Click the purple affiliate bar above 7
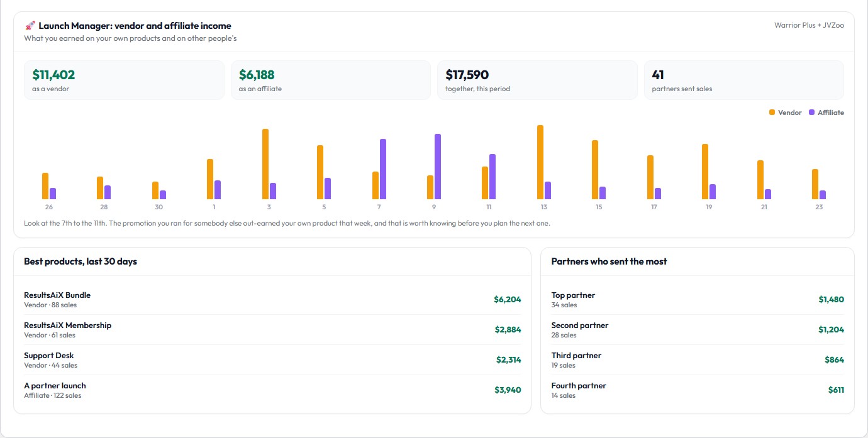The width and height of the screenshot is (868, 438). pyautogui.click(x=383, y=169)
